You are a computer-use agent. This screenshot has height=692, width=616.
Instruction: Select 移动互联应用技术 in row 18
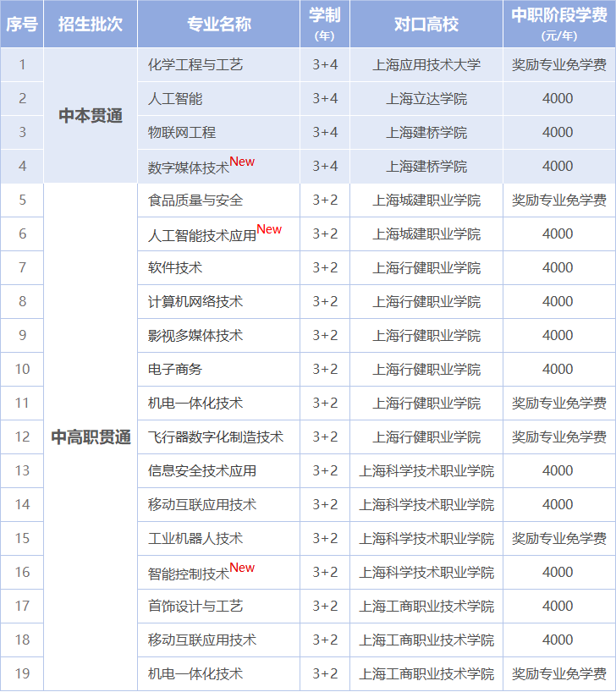tap(218, 640)
